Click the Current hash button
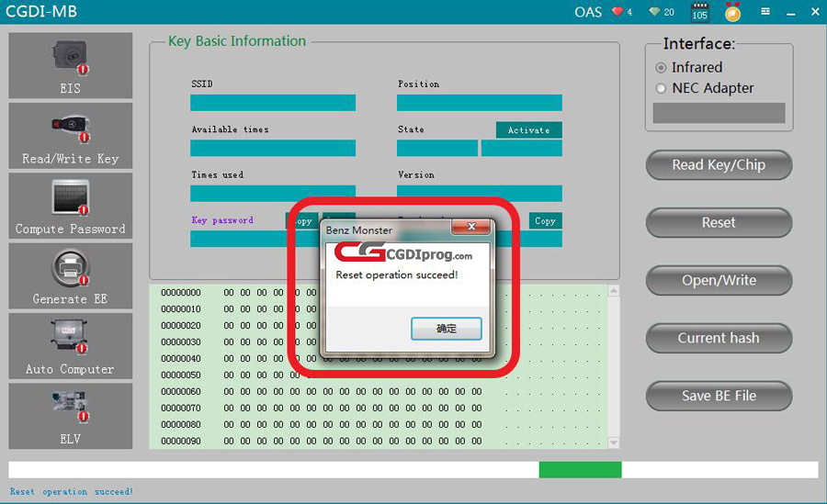Image resolution: width=827 pixels, height=504 pixels. click(x=719, y=338)
